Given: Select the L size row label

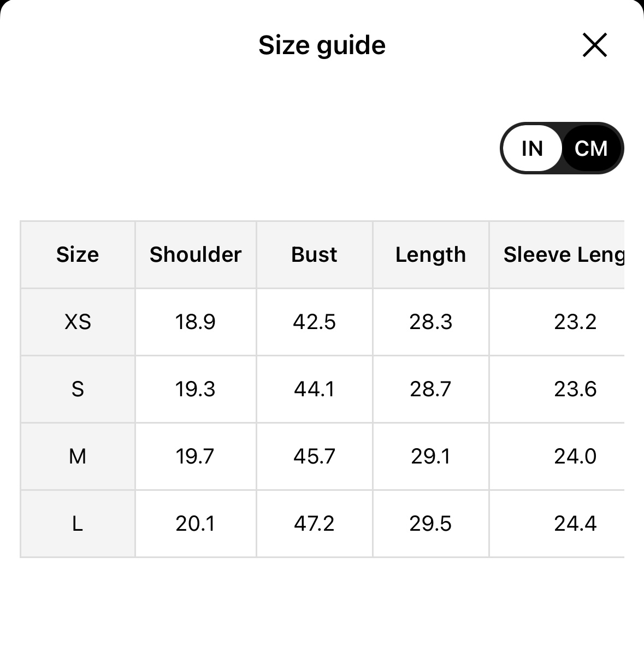Looking at the screenshot, I should point(78,524).
